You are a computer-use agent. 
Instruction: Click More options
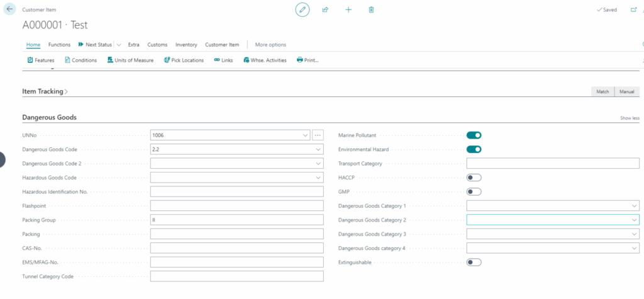270,45
